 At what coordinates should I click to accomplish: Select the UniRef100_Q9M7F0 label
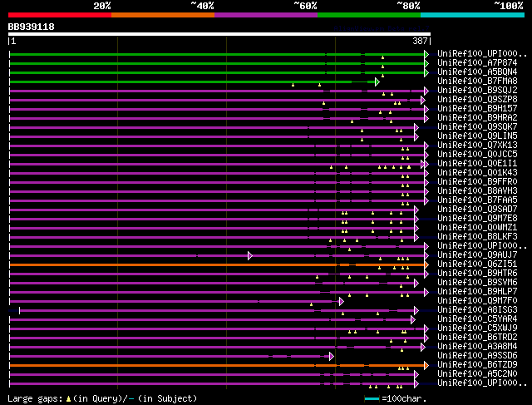[x=477, y=301]
